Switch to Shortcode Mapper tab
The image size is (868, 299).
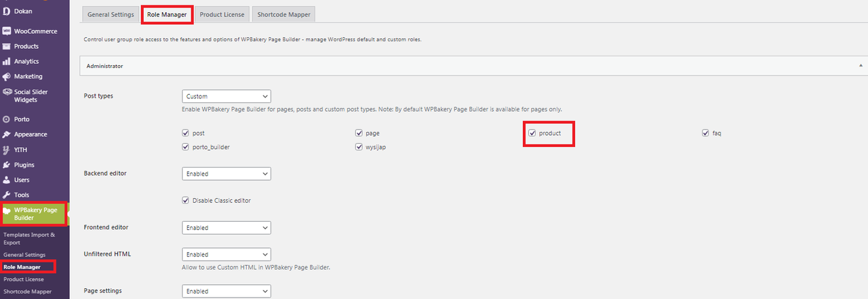pyautogui.click(x=283, y=14)
